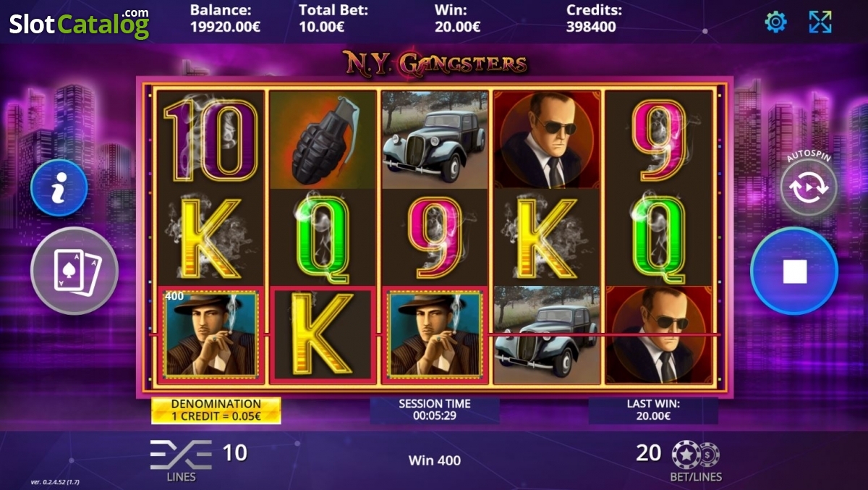868x490 pixels.
Task: Open the gamble cards button
Action: pos(75,271)
